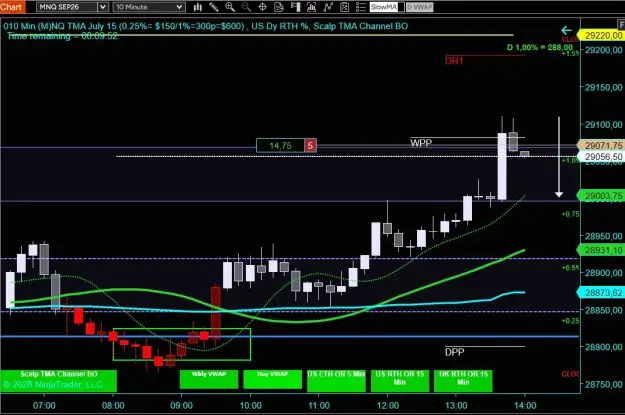Activate the crosshair cursor icon
The height and width of the screenshot is (415, 625).
tap(263, 7)
